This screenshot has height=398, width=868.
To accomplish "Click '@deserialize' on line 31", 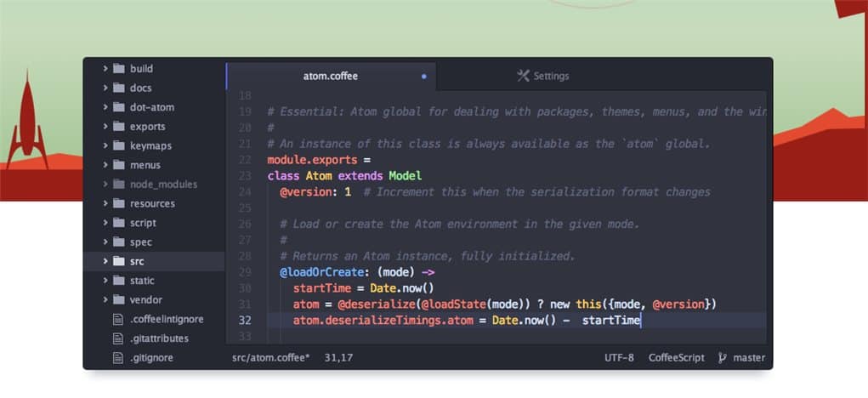I will coord(377,304).
